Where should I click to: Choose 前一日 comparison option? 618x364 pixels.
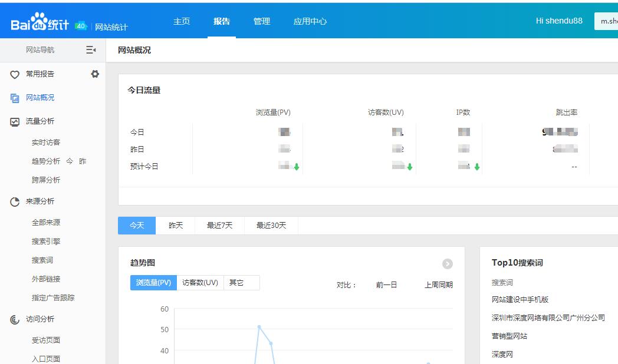386,283
